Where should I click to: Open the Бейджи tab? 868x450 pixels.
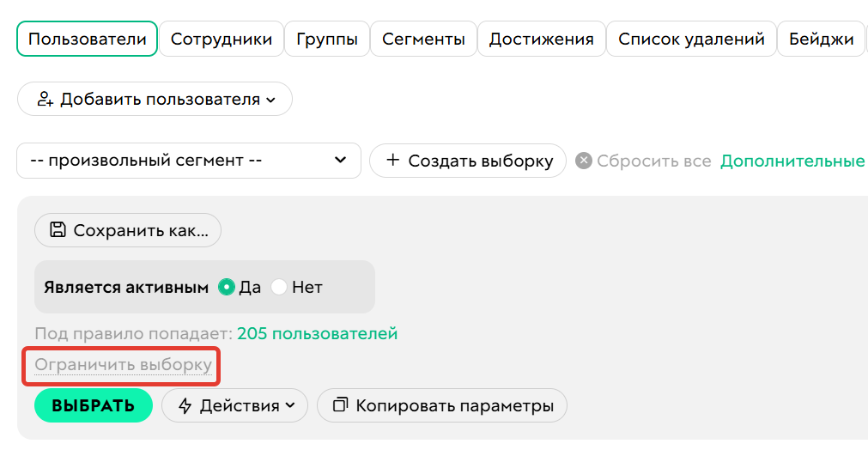(820, 40)
